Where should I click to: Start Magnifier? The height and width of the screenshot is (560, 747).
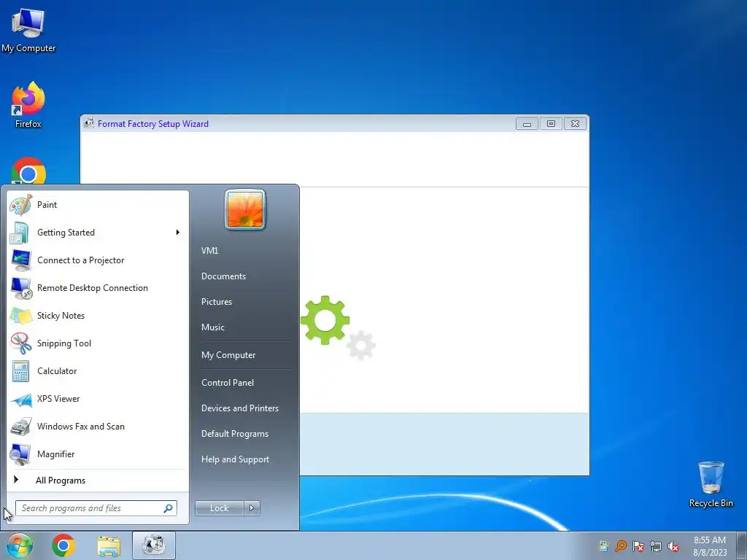pos(98,454)
